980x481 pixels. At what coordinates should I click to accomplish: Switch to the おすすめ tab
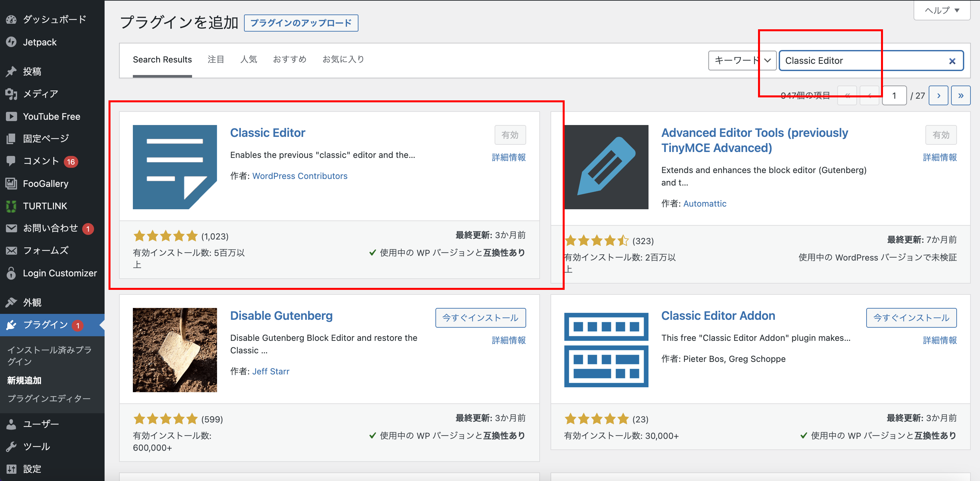click(x=289, y=59)
